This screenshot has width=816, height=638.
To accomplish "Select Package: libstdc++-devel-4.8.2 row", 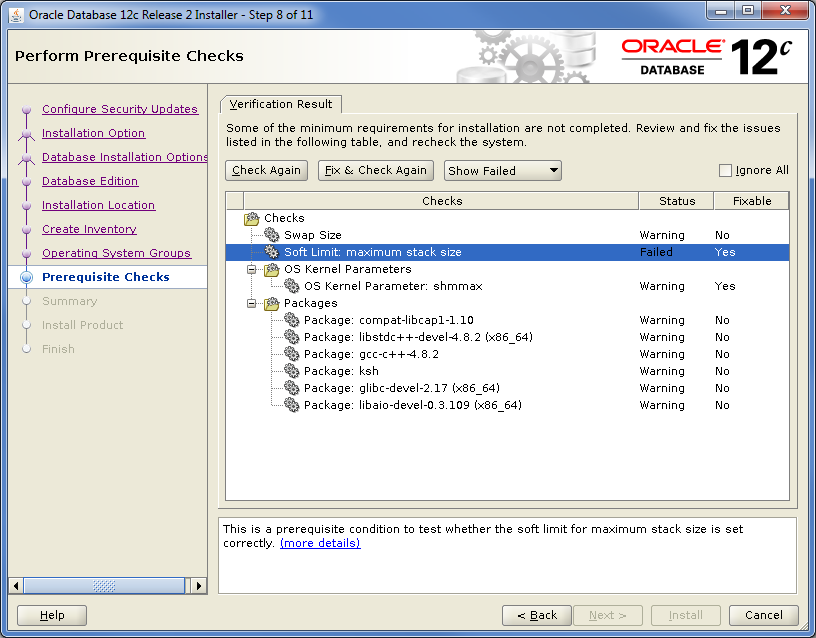I will point(507,337).
